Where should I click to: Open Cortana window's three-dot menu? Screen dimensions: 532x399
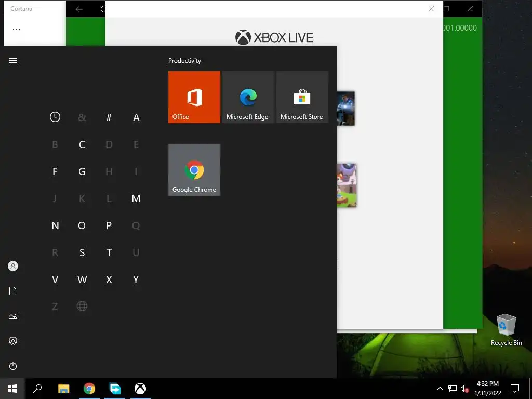click(x=17, y=29)
